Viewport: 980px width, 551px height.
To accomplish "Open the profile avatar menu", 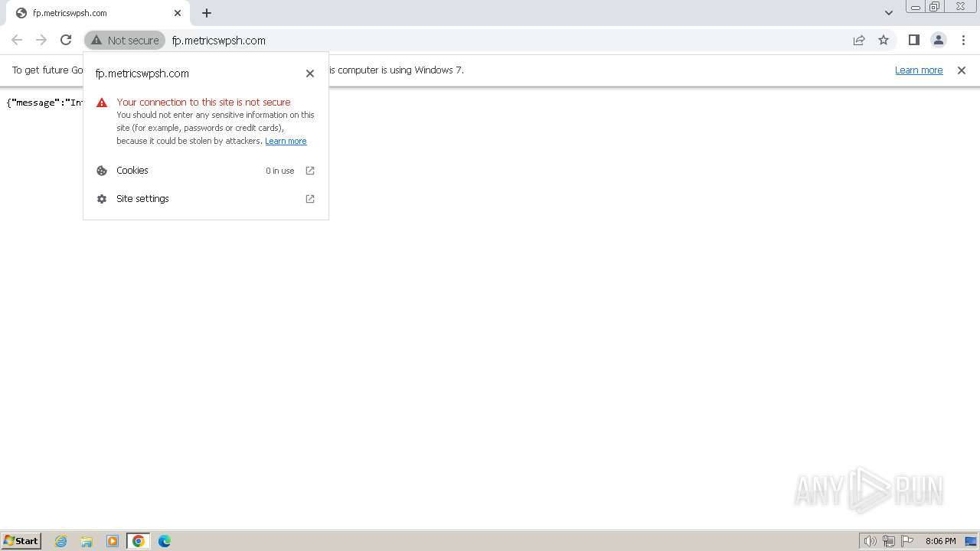I will (x=938, y=40).
